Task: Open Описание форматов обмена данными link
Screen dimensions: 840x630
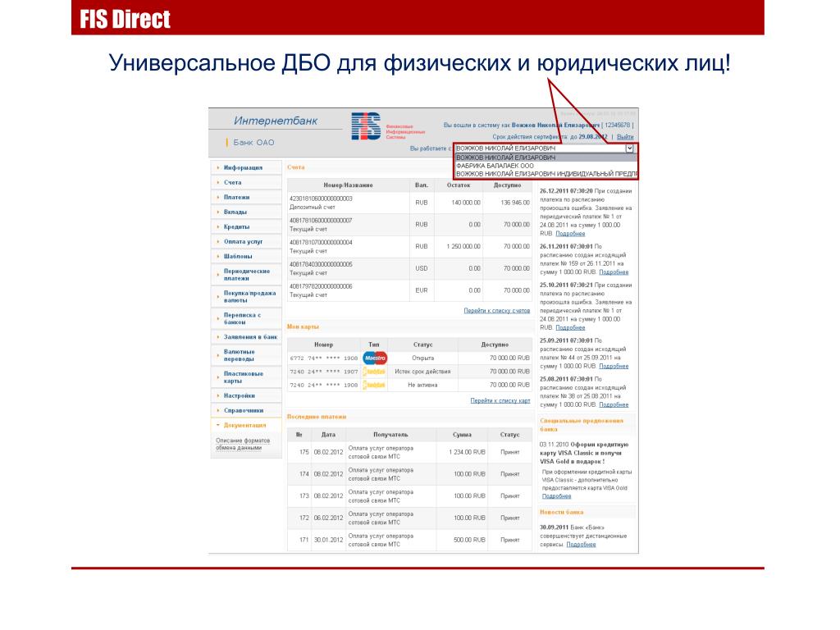Action: point(243,444)
